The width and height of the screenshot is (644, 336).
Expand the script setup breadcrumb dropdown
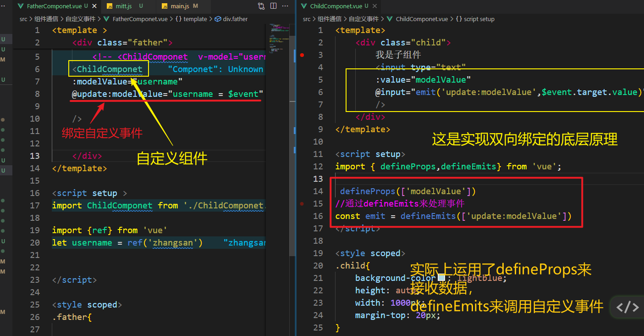pyautogui.click(x=475, y=19)
